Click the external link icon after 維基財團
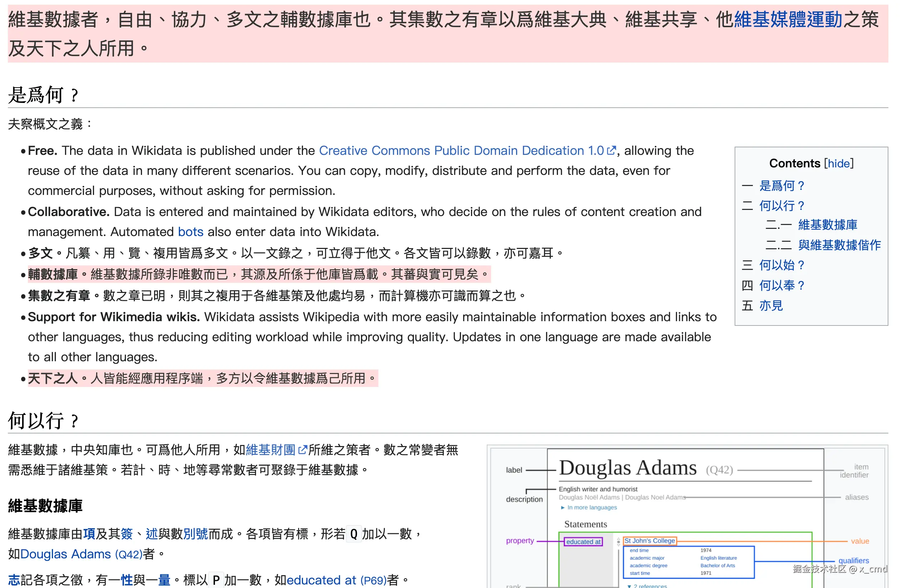This screenshot has height=588, width=902. point(302,450)
